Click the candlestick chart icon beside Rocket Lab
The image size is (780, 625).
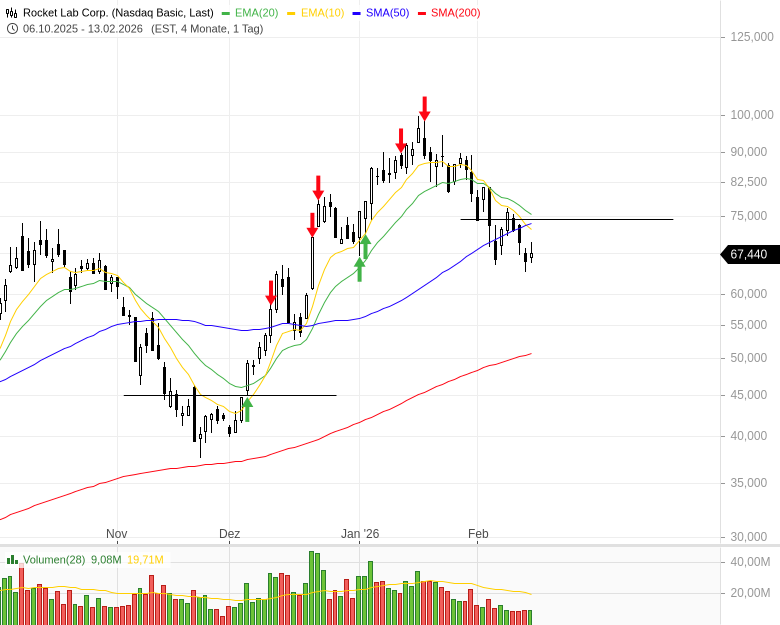(x=12, y=12)
